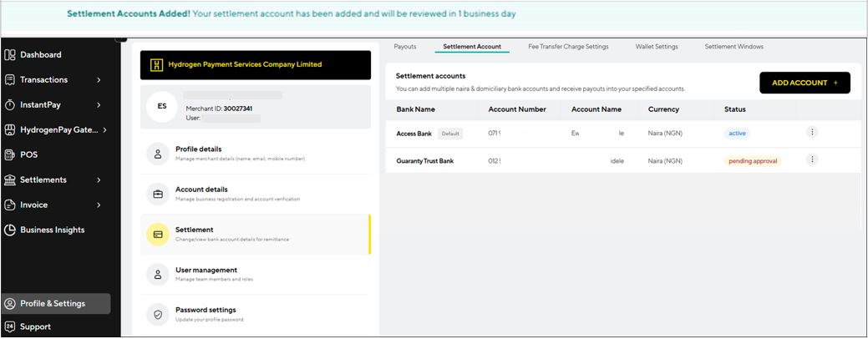Open Profile & Settings in sidebar
This screenshot has height=339, width=868.
[55, 304]
